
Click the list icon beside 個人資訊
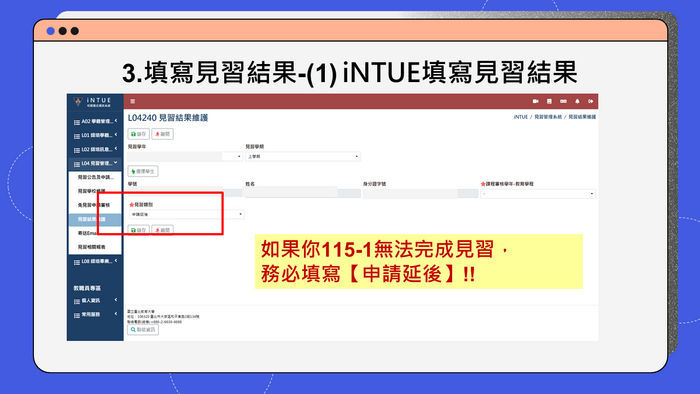(77, 301)
